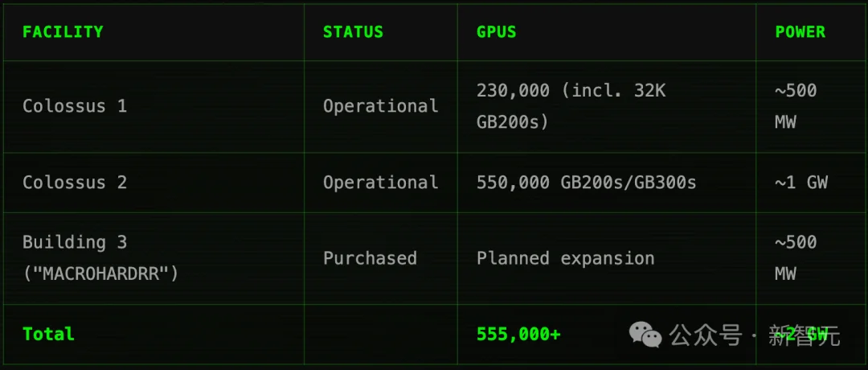Select the STATUS column header
The width and height of the screenshot is (868, 370).
coord(353,32)
